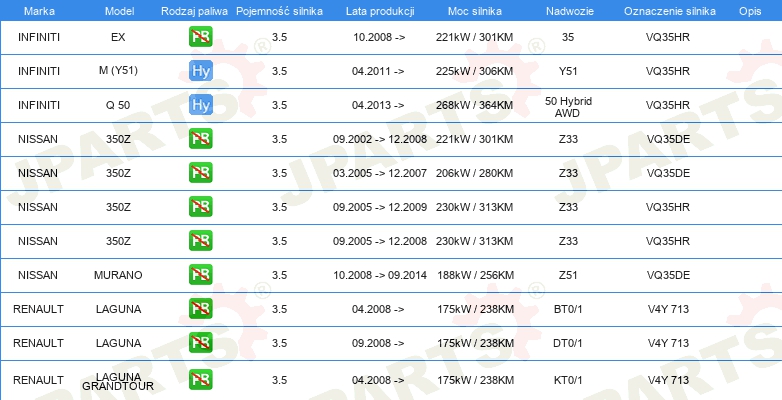
Task: Click the Marka column header
Action: click(x=39, y=11)
